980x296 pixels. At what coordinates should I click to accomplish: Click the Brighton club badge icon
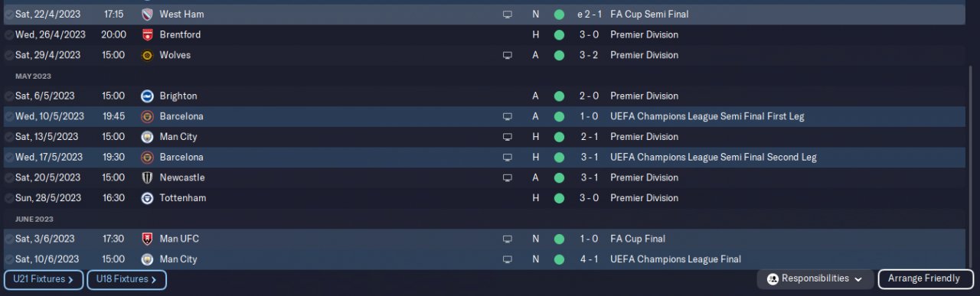(x=148, y=96)
